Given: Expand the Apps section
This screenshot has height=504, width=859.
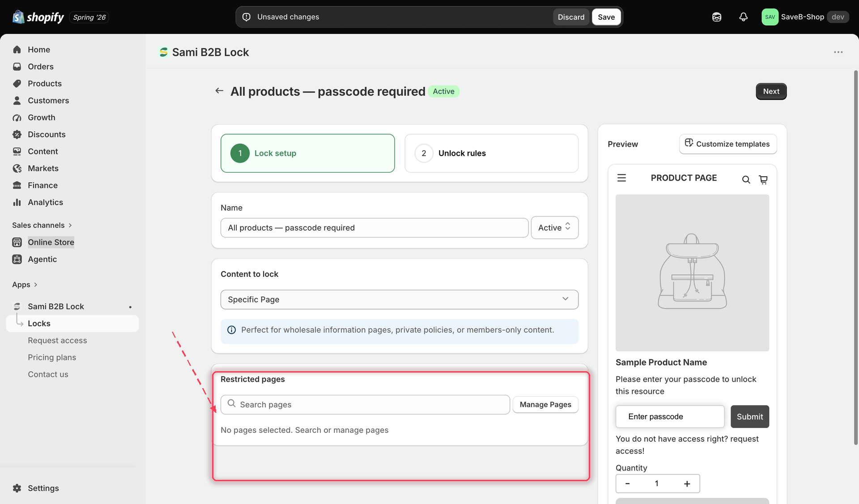Looking at the screenshot, I should [25, 285].
